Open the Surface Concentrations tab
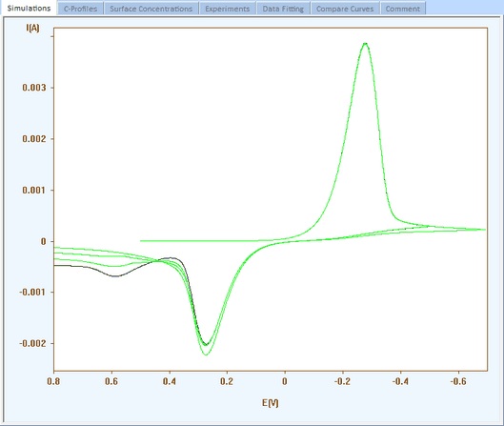504x426 pixels. coord(151,9)
